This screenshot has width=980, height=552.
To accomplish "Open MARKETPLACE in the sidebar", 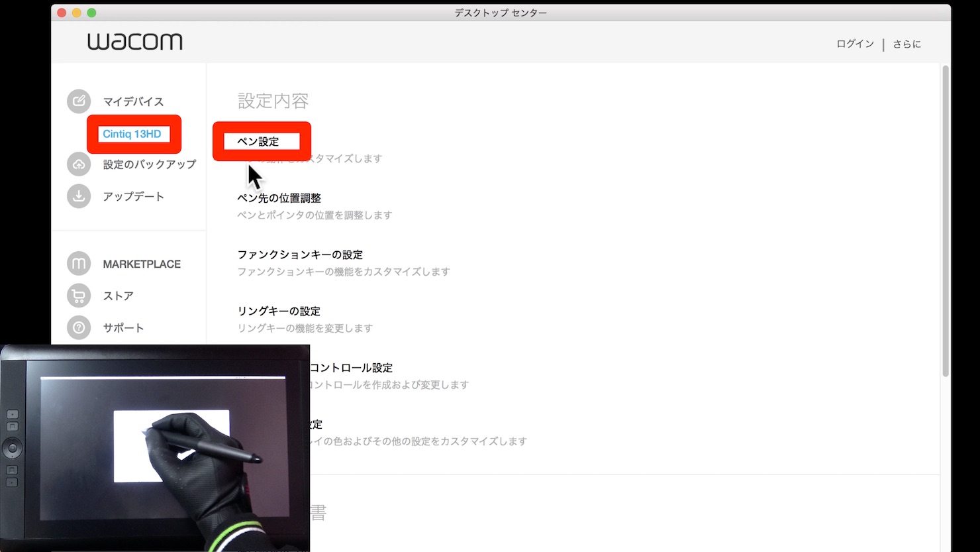I will coord(142,264).
